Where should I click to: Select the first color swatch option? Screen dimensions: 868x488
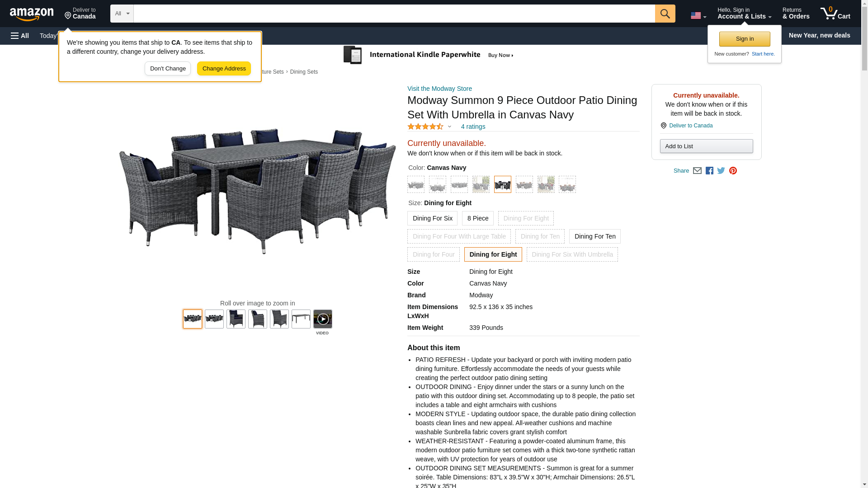point(416,184)
